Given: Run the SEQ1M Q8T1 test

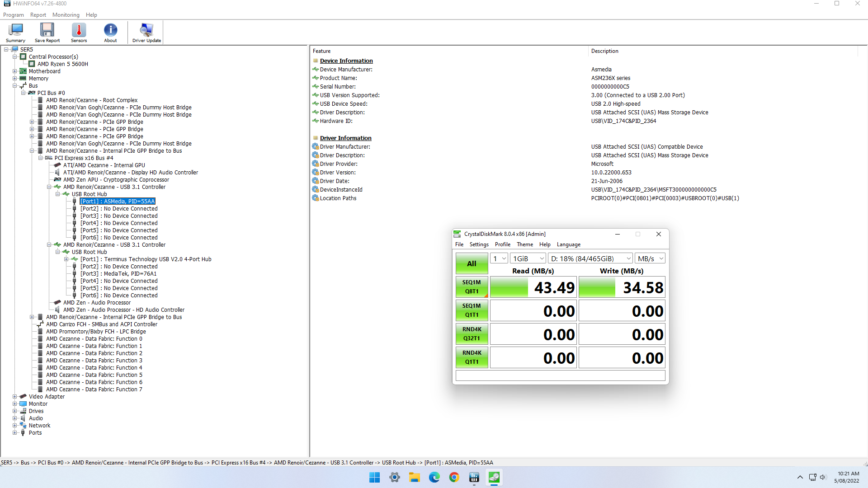Looking at the screenshot, I should click(472, 287).
